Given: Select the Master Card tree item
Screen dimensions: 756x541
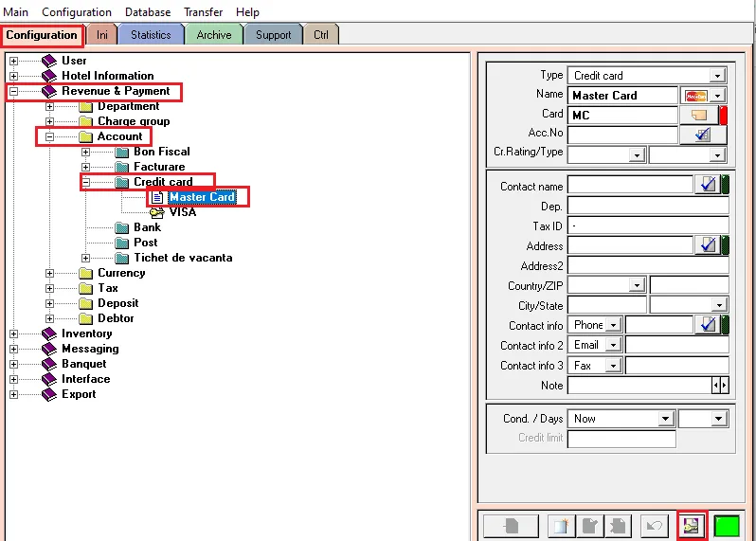Looking at the screenshot, I should [x=202, y=197].
